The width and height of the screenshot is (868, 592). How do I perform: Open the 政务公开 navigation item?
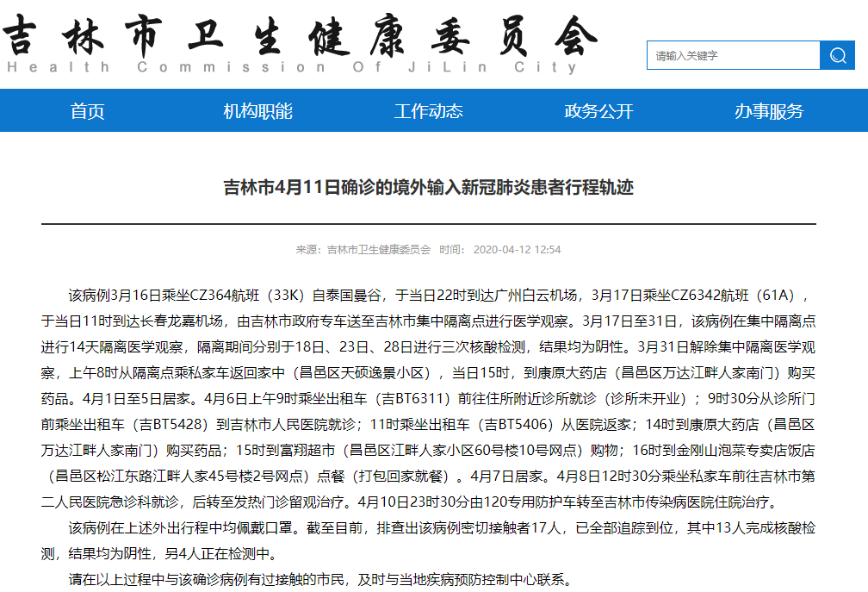point(599,111)
